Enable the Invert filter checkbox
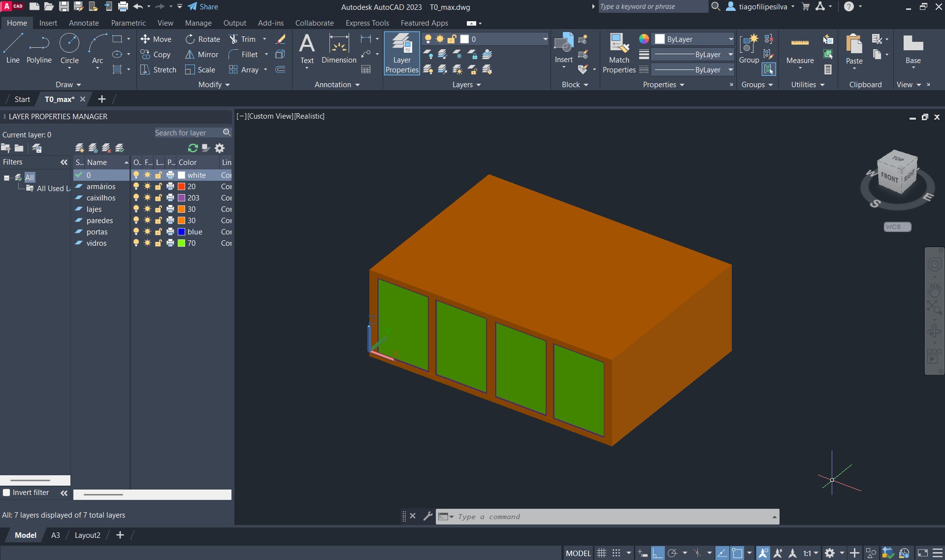 tap(7, 493)
